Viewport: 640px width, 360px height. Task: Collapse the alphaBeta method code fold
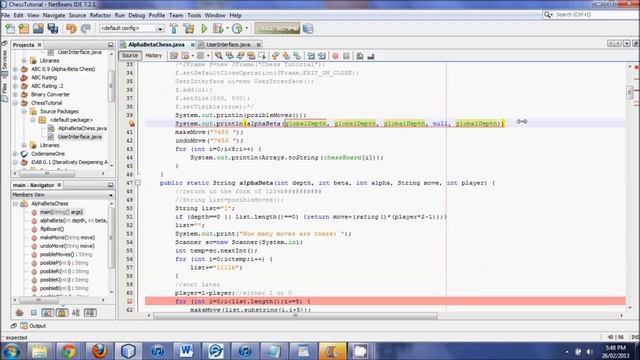[x=138, y=183]
